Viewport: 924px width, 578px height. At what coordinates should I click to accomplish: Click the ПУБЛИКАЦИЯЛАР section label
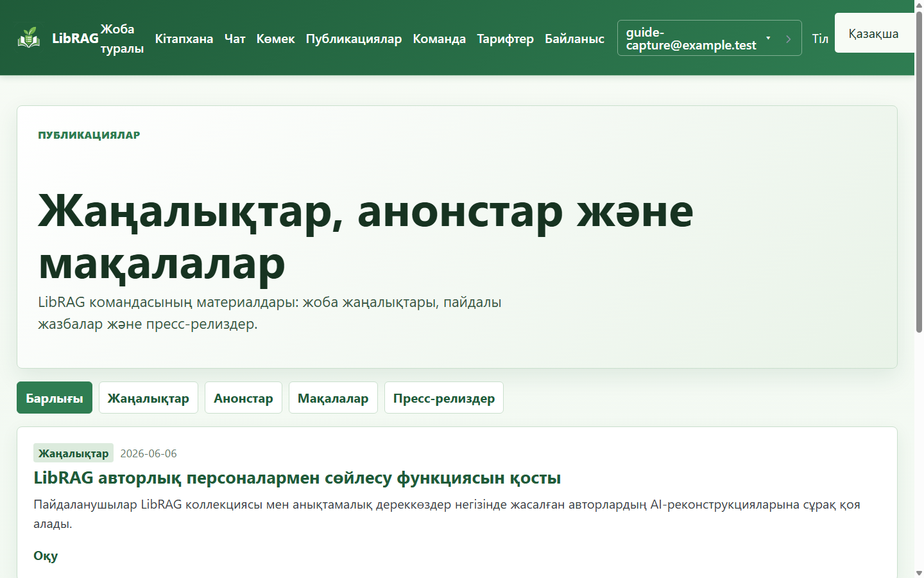(x=89, y=135)
